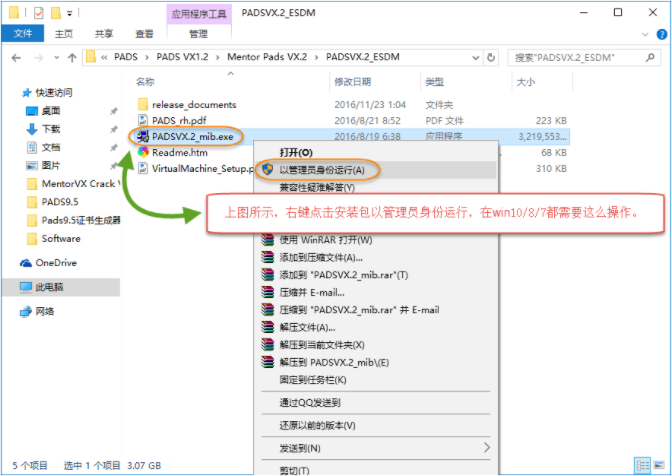672x476 pixels.
Task: Open the recent locations dropdown arrow
Action: [x=56, y=57]
